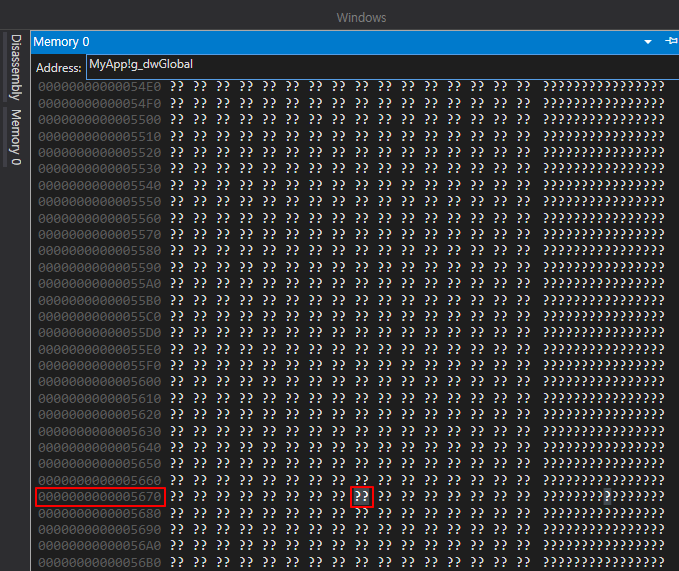Select address 0000000000005550
The width and height of the screenshot is (679, 571).
100,201
